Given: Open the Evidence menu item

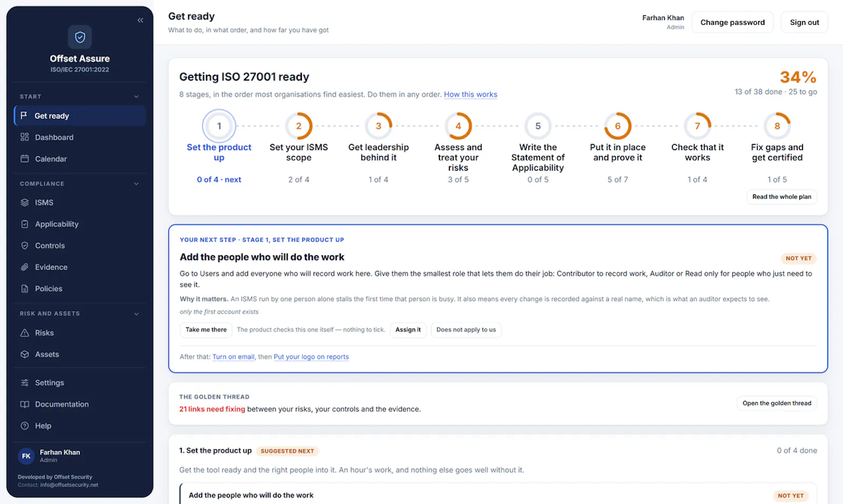Looking at the screenshot, I should click(80, 267).
